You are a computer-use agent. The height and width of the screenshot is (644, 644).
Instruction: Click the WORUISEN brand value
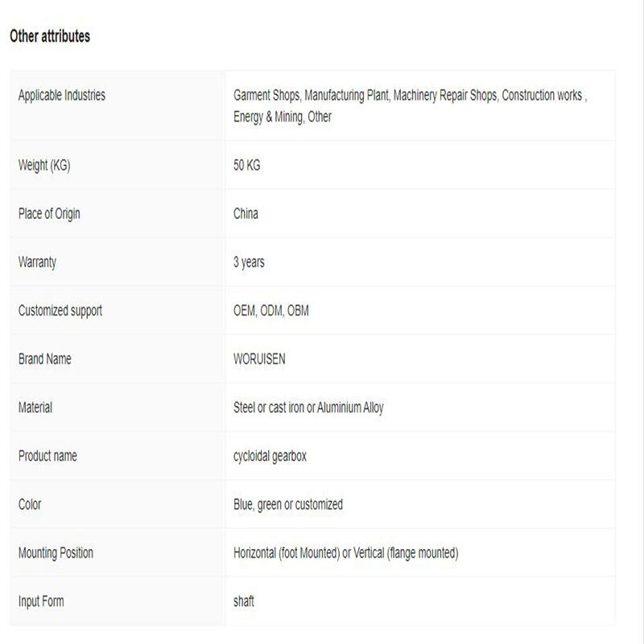[259, 359]
